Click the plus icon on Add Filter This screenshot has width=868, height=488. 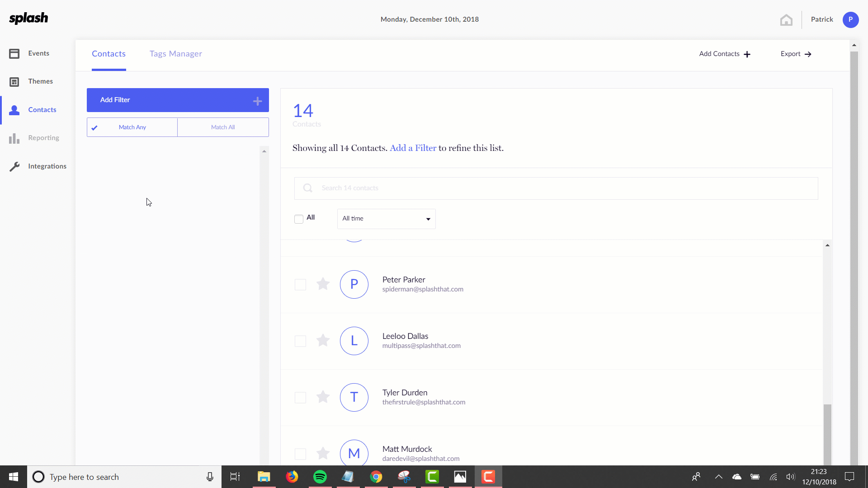click(257, 101)
